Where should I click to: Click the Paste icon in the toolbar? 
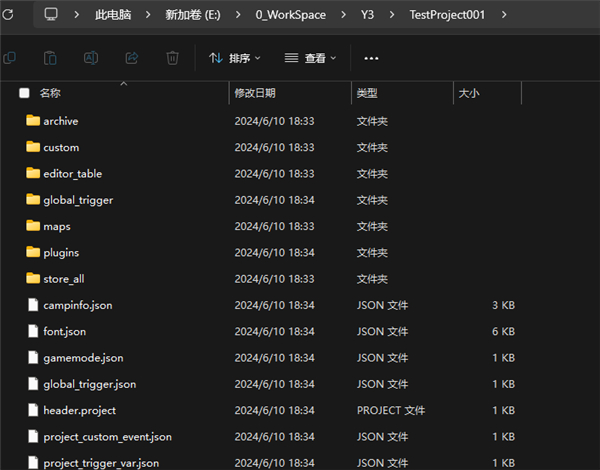point(49,59)
